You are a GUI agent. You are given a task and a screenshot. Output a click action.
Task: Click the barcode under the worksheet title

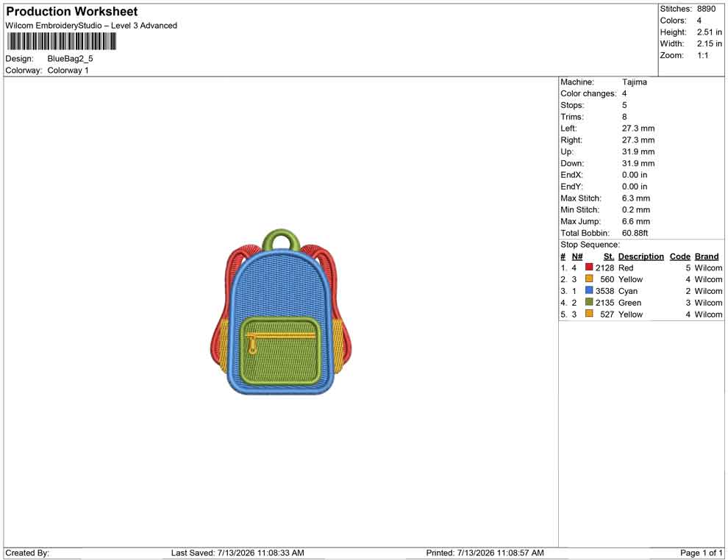(x=61, y=42)
